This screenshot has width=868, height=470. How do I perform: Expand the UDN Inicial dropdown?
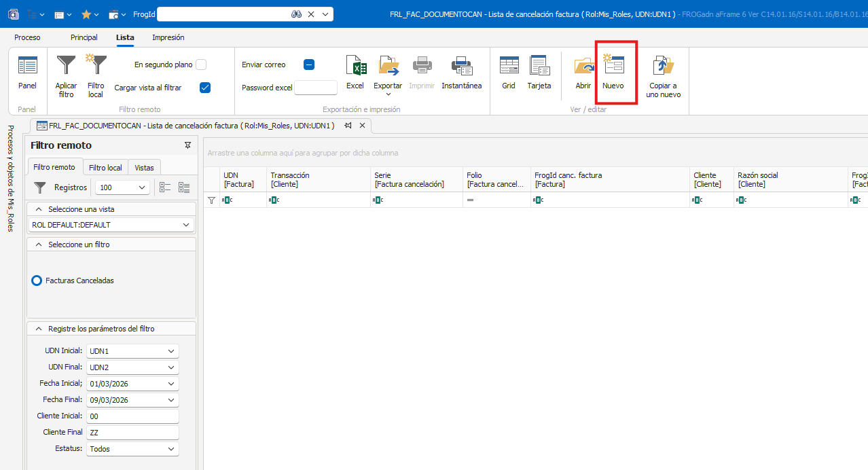[x=170, y=351]
